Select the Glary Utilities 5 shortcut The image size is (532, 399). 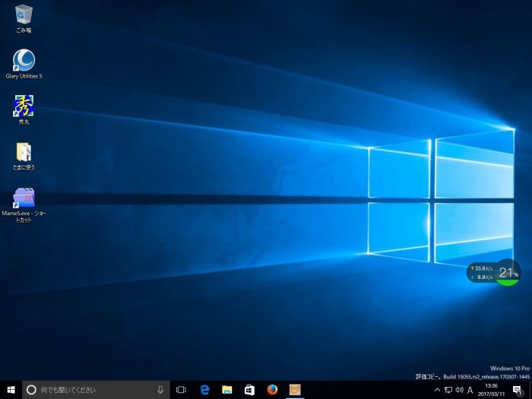tap(24, 61)
